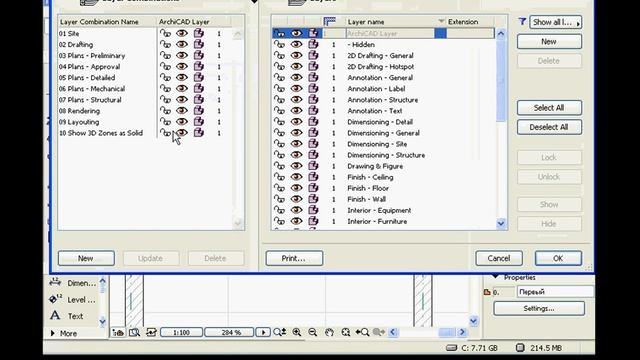The image size is (640, 360).
Task: Click the Deselect All button
Action: [x=549, y=127]
